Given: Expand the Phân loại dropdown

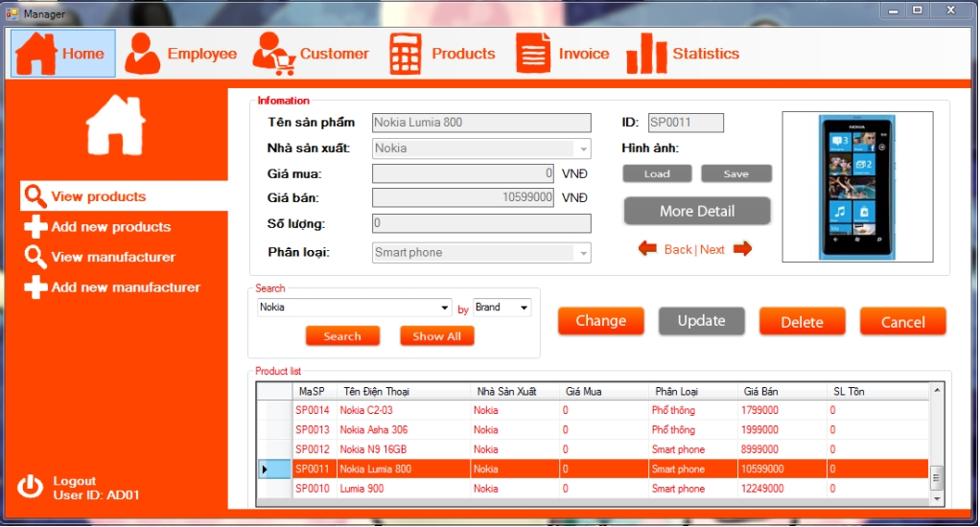Looking at the screenshot, I should tap(583, 253).
